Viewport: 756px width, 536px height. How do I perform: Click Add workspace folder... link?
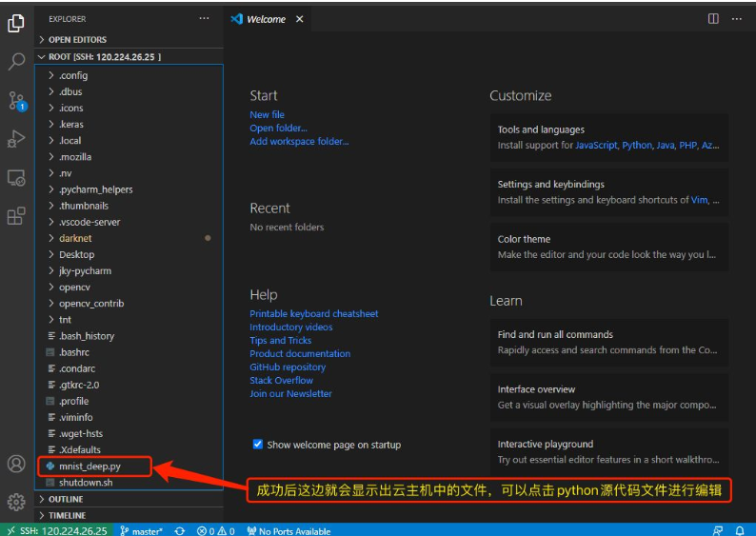click(299, 141)
